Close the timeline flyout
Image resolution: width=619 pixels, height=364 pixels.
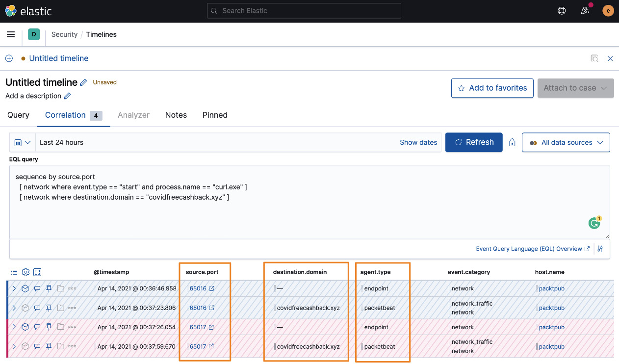pos(610,58)
